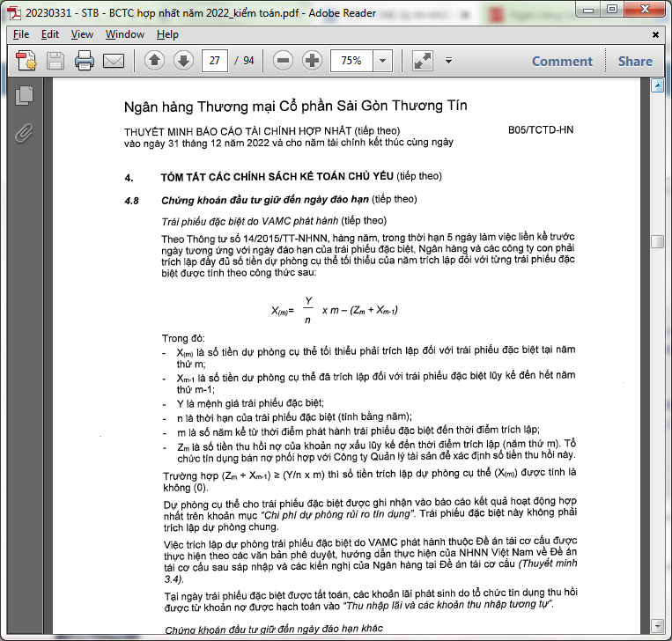Click the vertical scrollbar thumb
672x641 pixels.
click(657, 241)
